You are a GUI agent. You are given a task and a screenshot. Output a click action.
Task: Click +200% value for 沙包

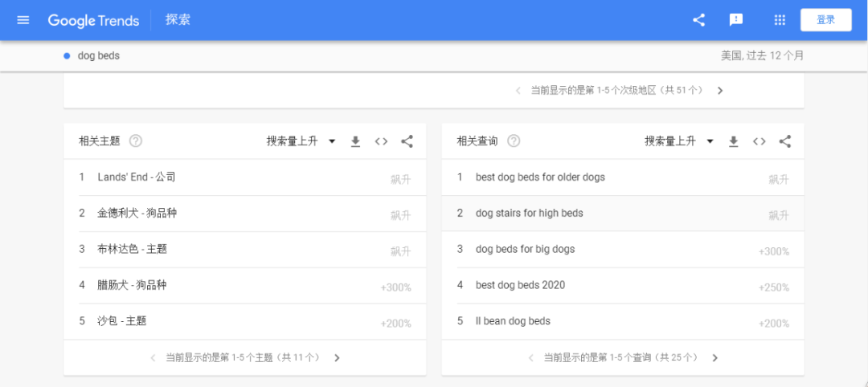tap(395, 324)
